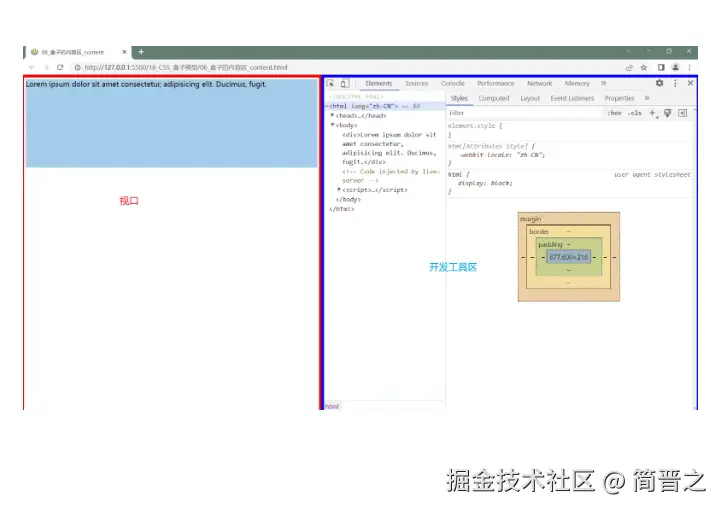The image size is (723, 511).
Task: Select the Event Listeners pane tab
Action: click(572, 98)
